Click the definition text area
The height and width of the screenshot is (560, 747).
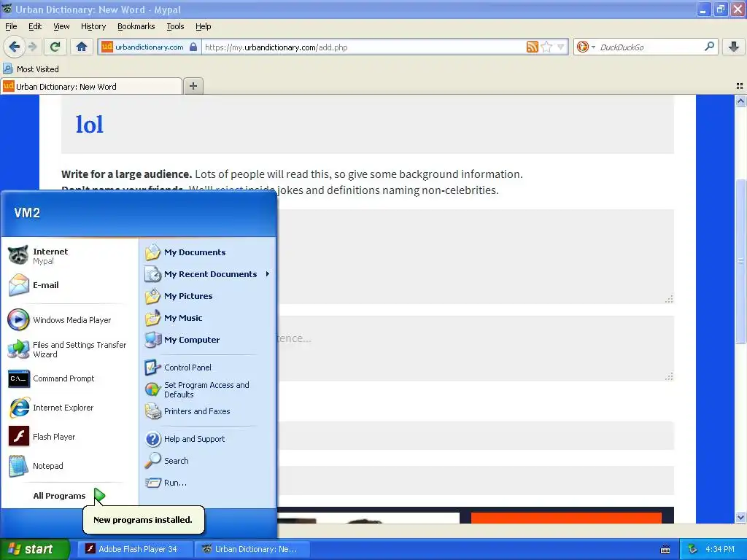tap(476, 257)
